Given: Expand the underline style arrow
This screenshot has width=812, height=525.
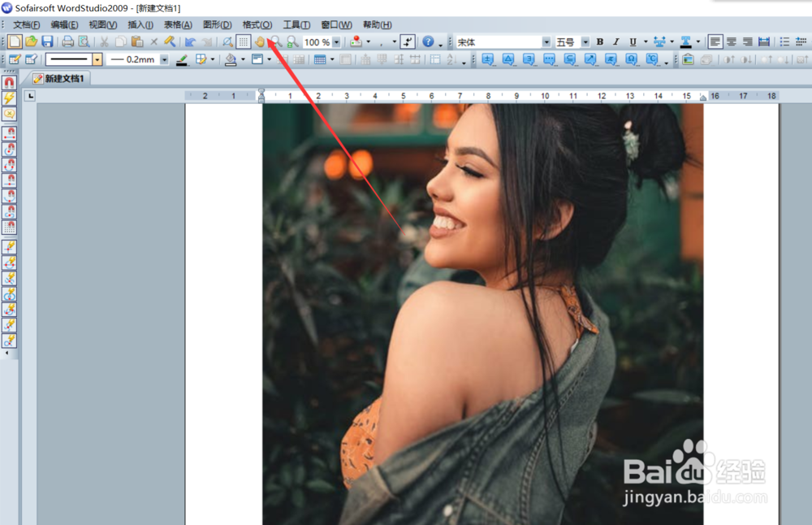Looking at the screenshot, I should (x=646, y=42).
